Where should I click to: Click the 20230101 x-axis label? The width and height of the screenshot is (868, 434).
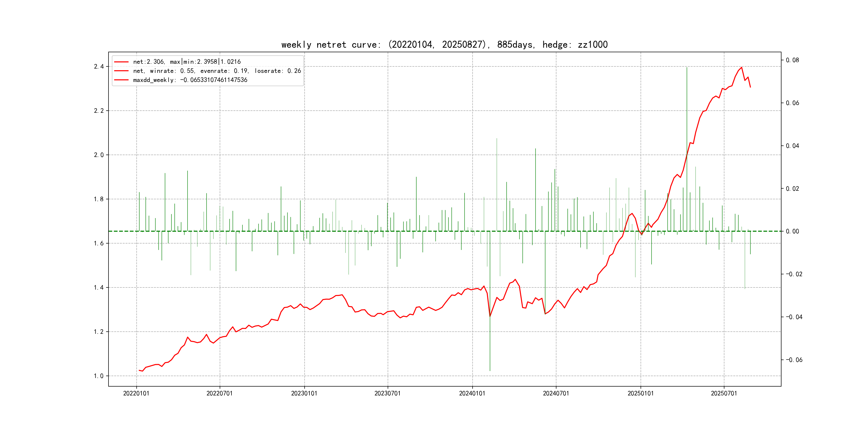[304, 393]
